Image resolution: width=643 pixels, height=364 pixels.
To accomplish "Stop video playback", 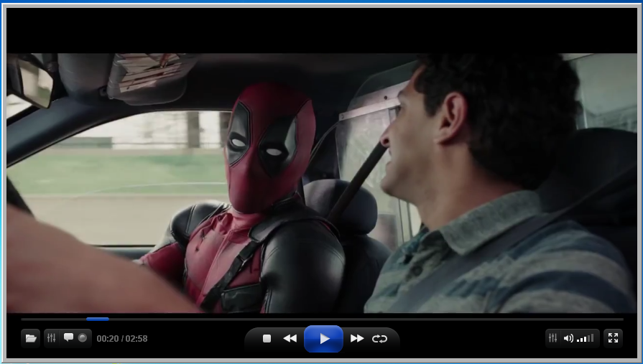I will click(267, 339).
